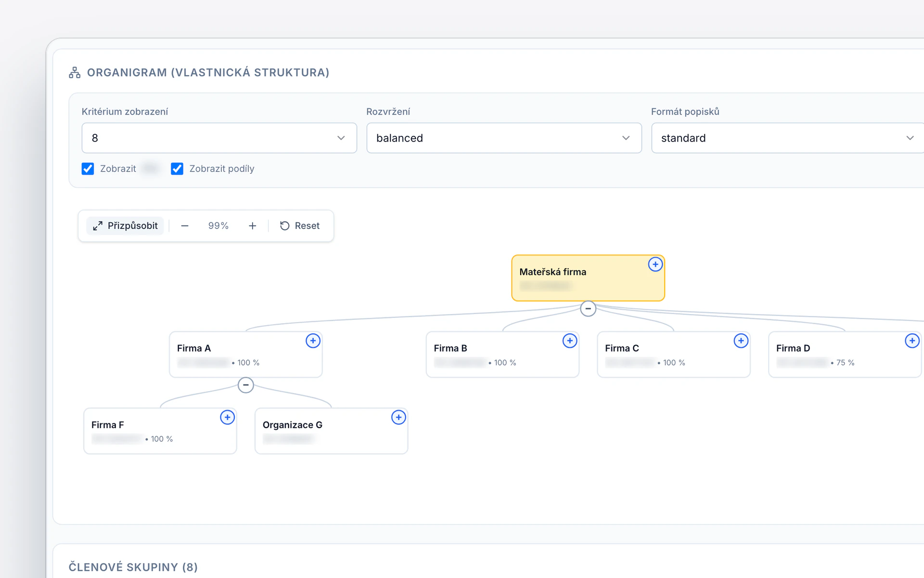Click the plus icon on Firma B card
This screenshot has width=924, height=578.
coord(570,341)
